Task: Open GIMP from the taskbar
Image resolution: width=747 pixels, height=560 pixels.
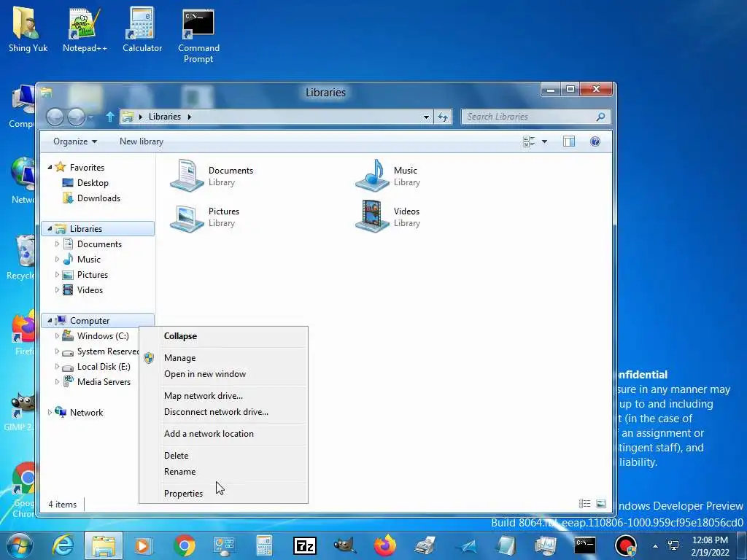Action: [345, 545]
